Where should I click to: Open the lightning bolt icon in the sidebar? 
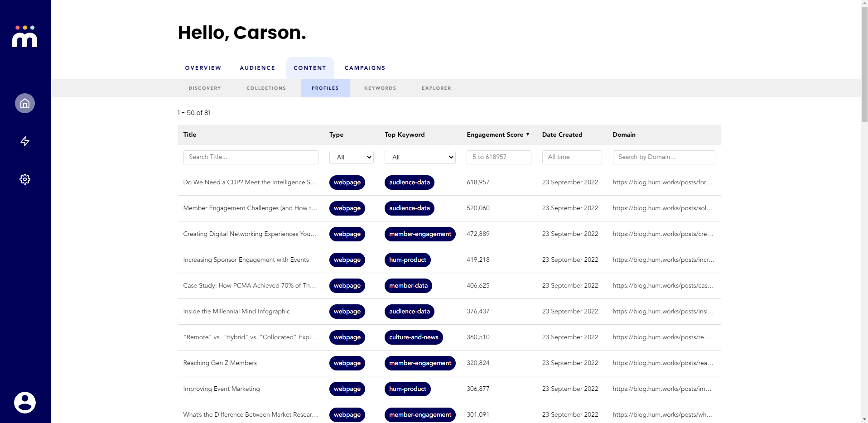tap(25, 141)
